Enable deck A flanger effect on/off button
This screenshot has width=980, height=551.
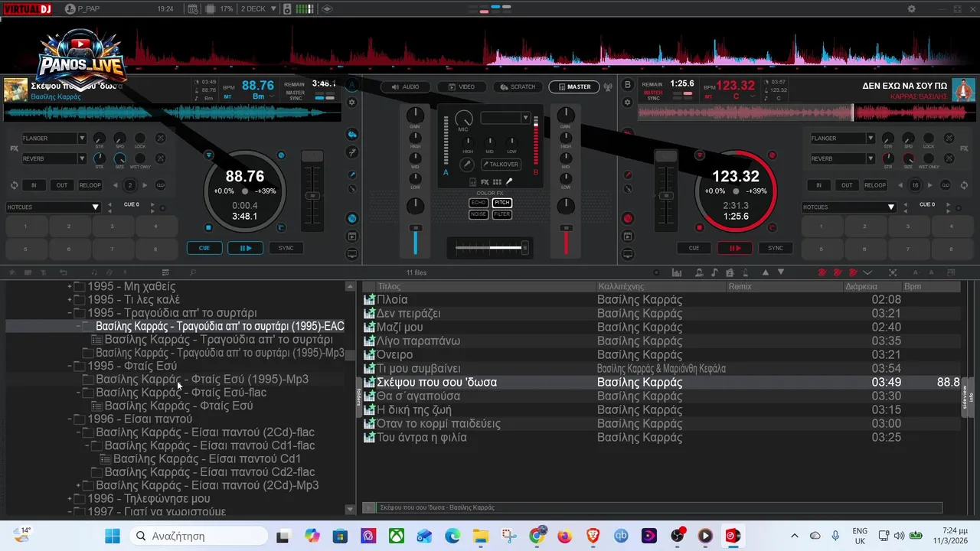(x=161, y=139)
